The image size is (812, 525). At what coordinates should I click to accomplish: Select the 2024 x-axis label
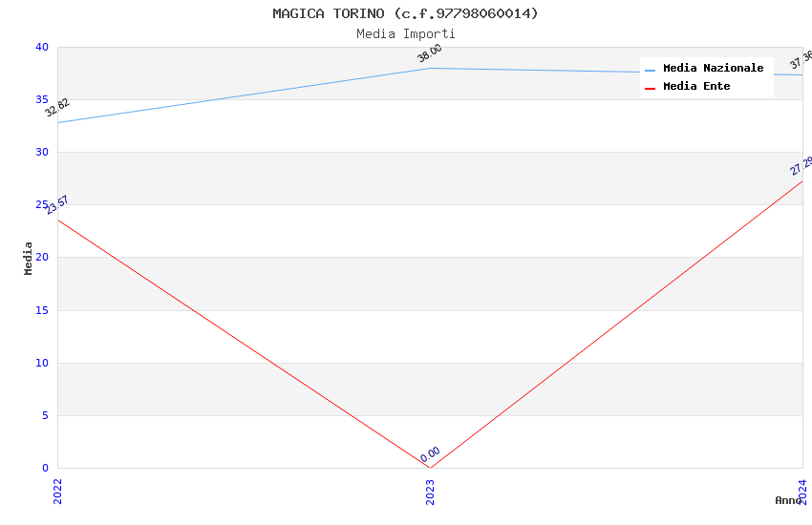pos(803,490)
